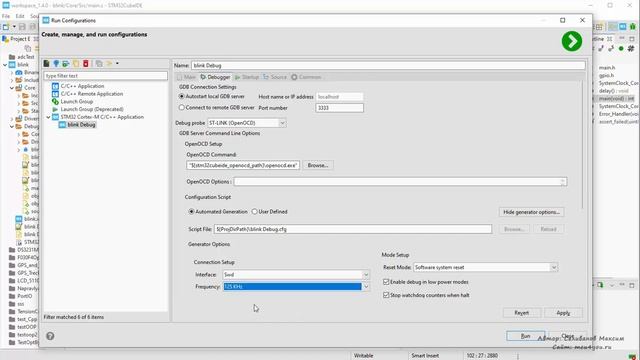The image size is (640, 360).
Task: Select Autostart local GDB server
Action: [x=182, y=97]
